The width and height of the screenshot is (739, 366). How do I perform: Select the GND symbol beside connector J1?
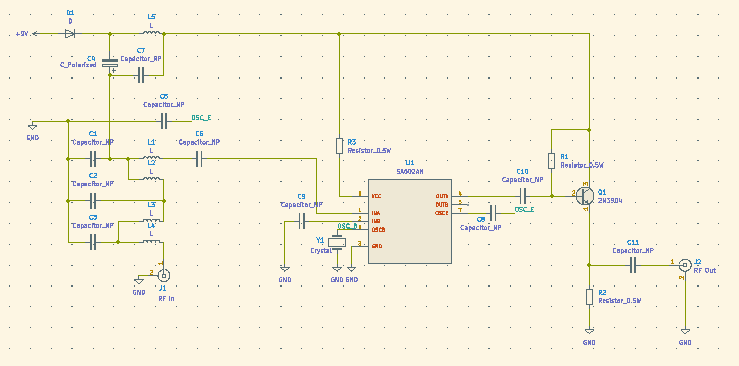coord(139,281)
